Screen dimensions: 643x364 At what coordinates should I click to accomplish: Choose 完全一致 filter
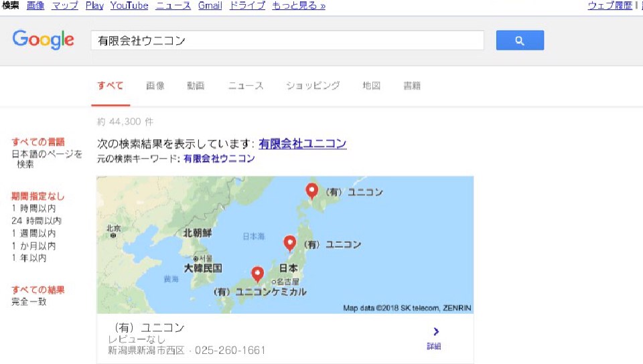click(29, 302)
